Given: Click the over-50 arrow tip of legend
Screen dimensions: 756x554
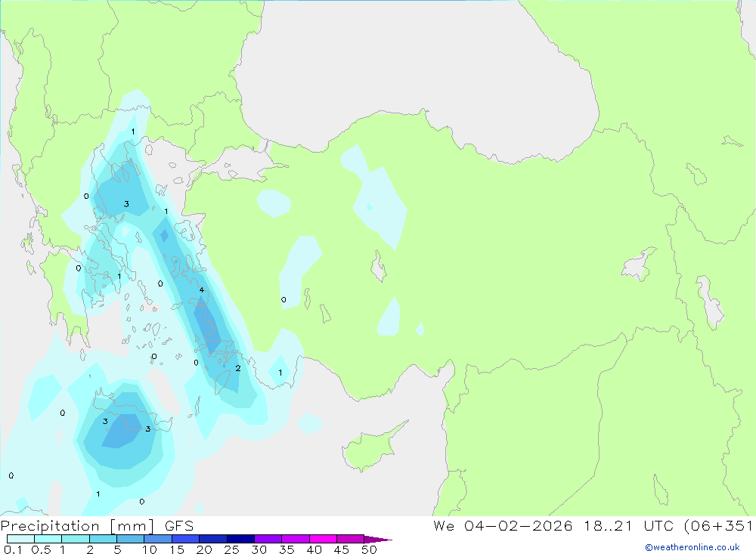Looking at the screenshot, I should coord(378,540).
